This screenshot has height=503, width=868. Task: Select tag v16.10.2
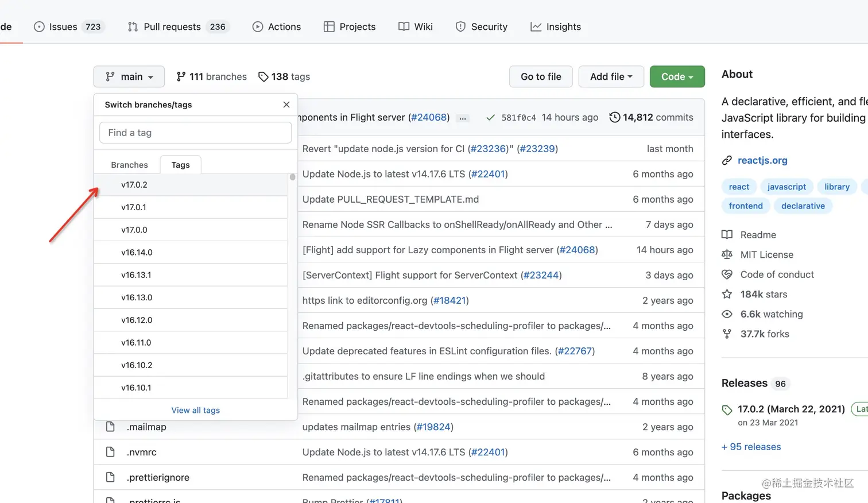point(191,365)
